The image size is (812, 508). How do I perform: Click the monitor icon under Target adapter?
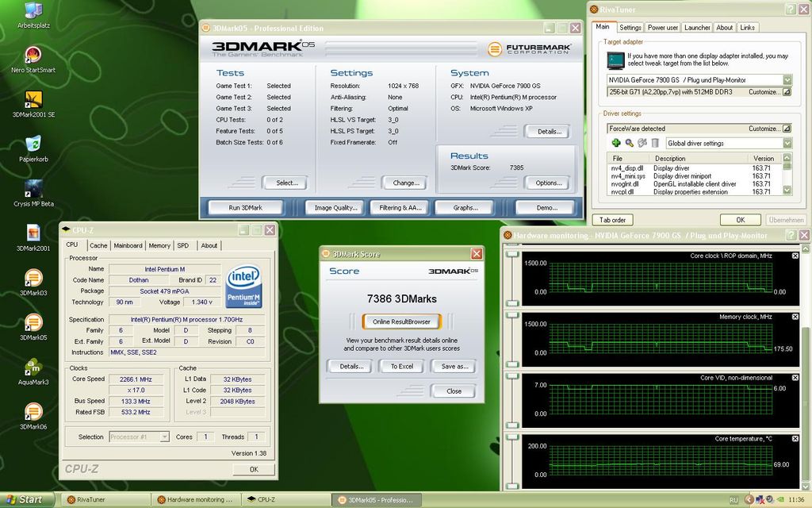[x=615, y=60]
